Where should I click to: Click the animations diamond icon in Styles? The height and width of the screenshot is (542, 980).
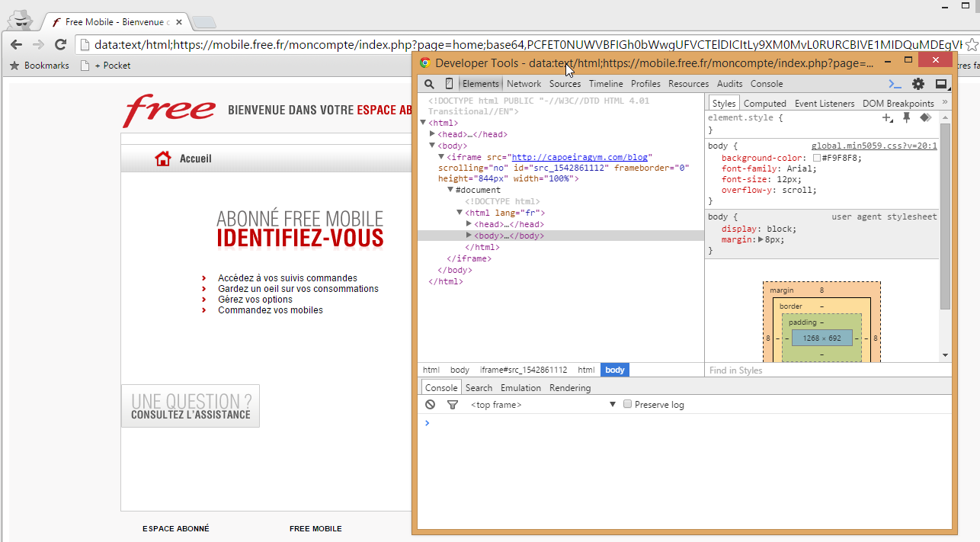pos(925,118)
